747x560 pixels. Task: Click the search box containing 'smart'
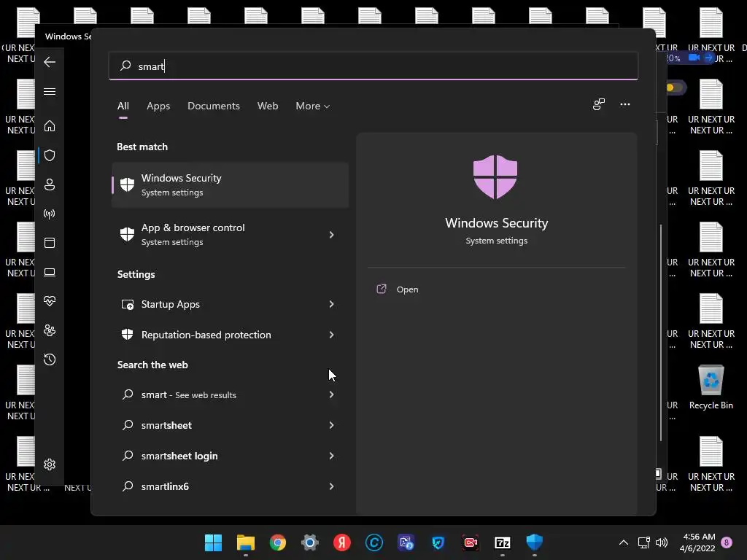(x=373, y=66)
